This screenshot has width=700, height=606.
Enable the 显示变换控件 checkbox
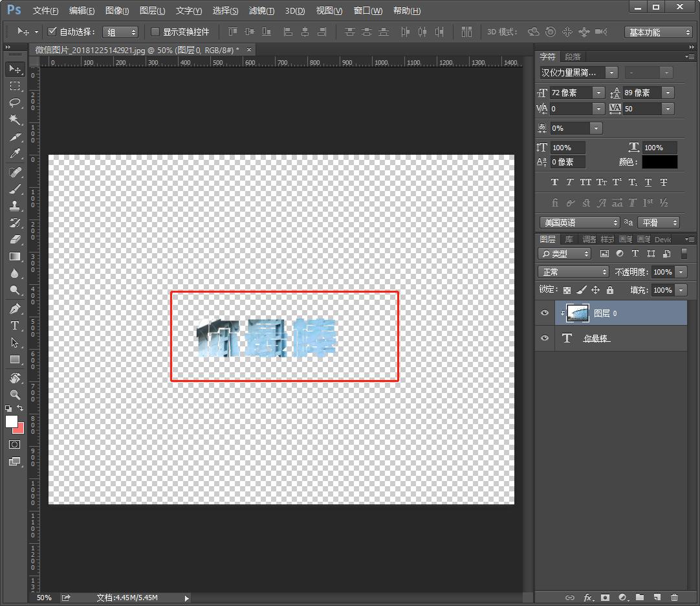(x=155, y=32)
